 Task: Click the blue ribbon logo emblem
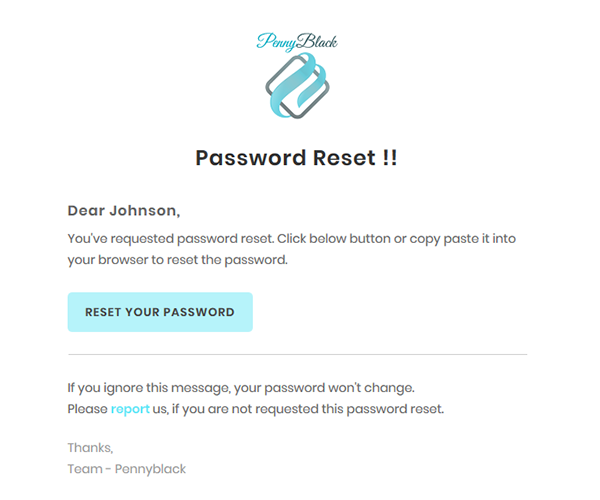pyautogui.click(x=297, y=86)
